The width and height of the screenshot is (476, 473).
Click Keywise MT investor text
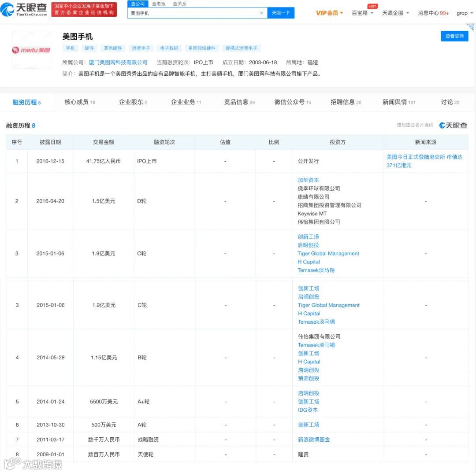[312, 214]
